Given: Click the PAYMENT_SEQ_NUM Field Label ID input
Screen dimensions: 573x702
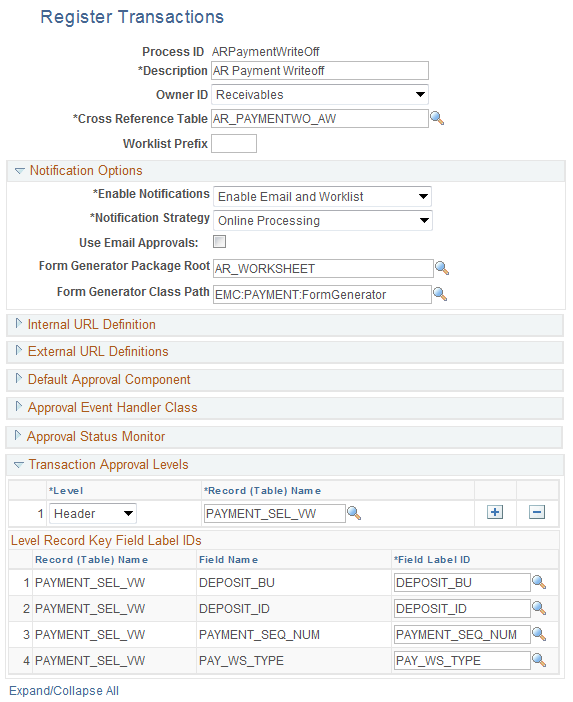Looking at the screenshot, I should point(462,634).
